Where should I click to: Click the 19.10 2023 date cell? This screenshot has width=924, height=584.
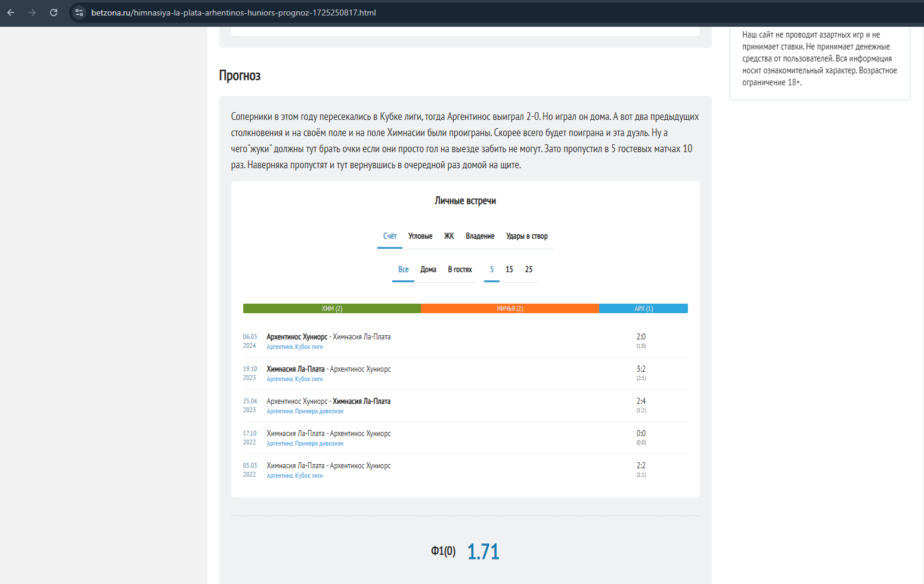coord(250,373)
